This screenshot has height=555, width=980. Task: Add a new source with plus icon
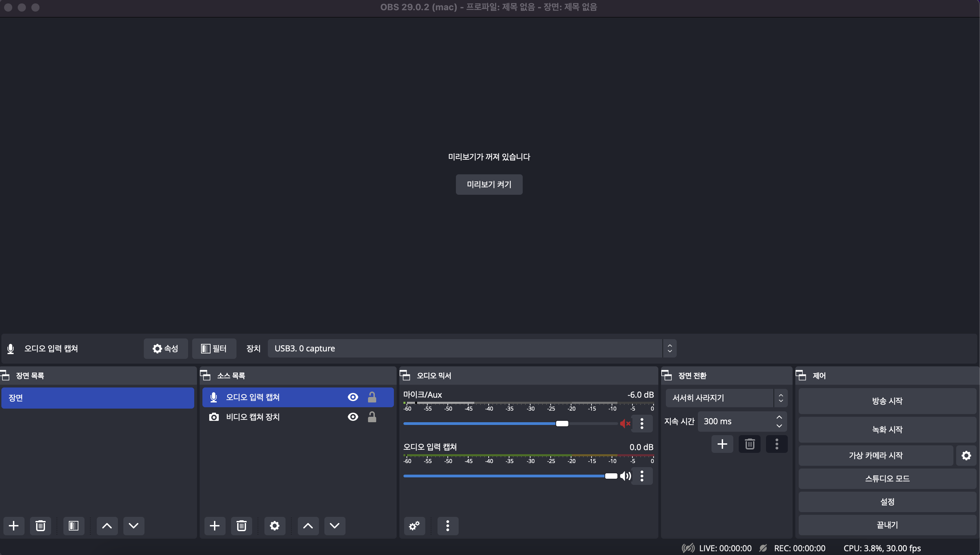(214, 526)
